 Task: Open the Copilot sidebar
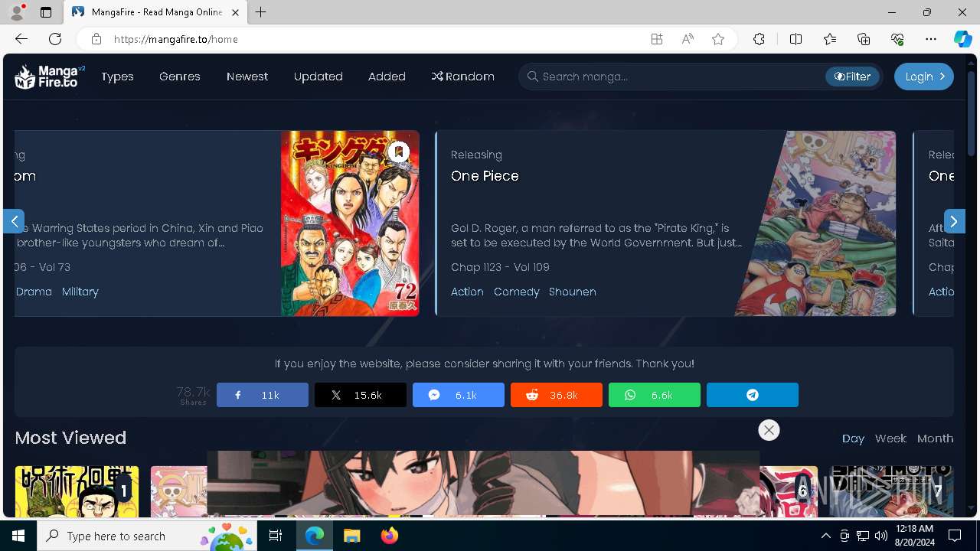962,39
